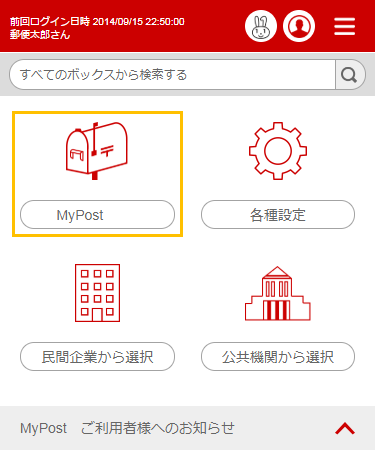This screenshot has width=375, height=450.
Task: Click the government building icon
Action: (278, 293)
